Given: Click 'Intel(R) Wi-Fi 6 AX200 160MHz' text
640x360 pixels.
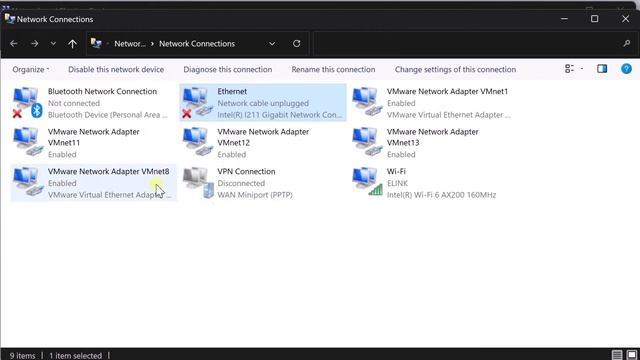Looking at the screenshot, I should point(441,195).
